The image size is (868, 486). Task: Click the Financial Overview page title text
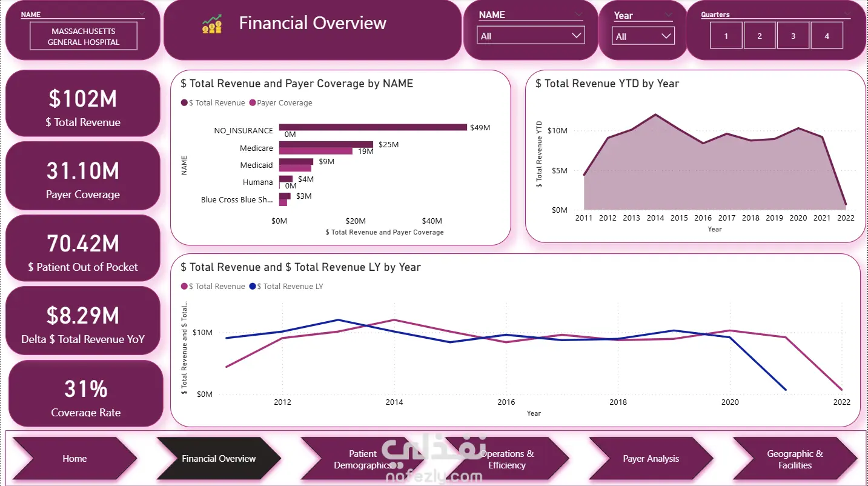[313, 23]
